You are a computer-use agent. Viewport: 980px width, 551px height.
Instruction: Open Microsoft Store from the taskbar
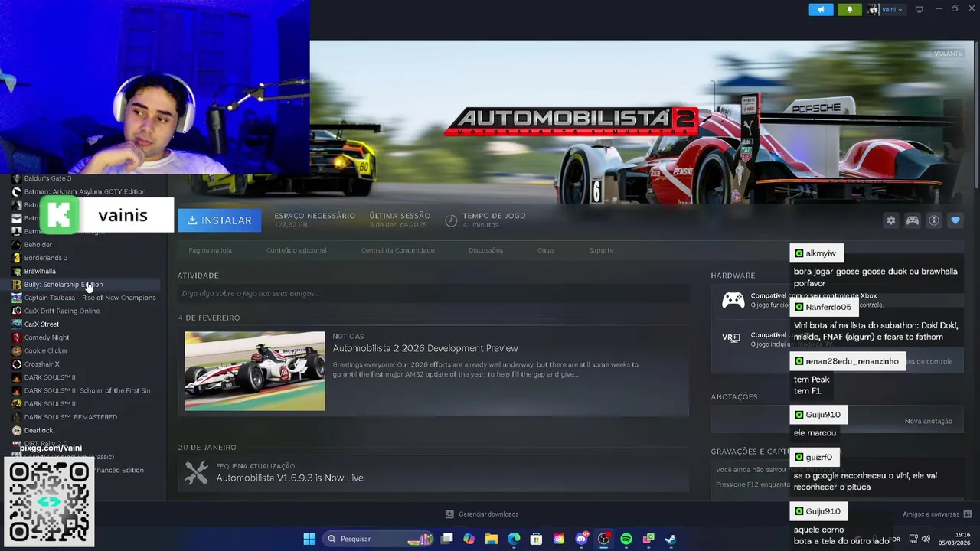click(537, 539)
